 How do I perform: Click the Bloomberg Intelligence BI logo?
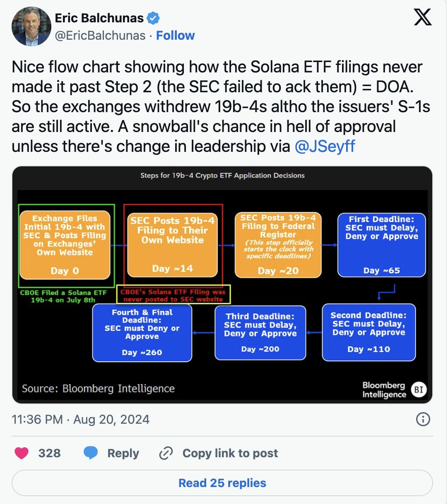tap(418, 389)
